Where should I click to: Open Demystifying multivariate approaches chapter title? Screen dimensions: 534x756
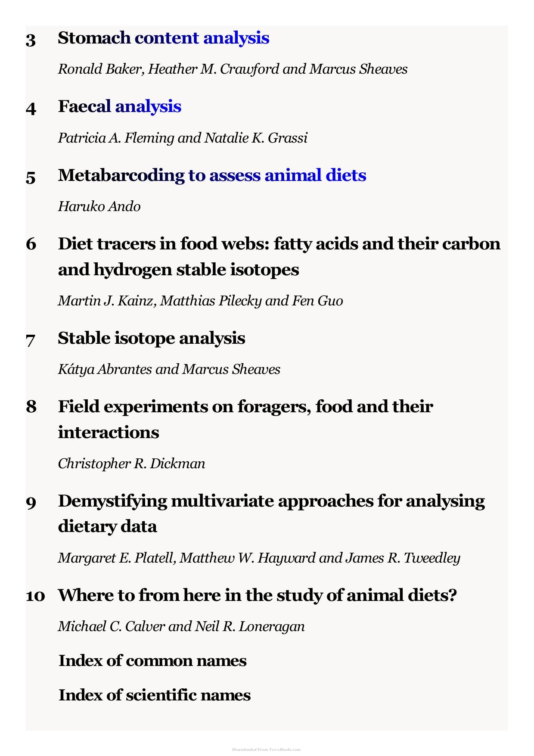(271, 513)
